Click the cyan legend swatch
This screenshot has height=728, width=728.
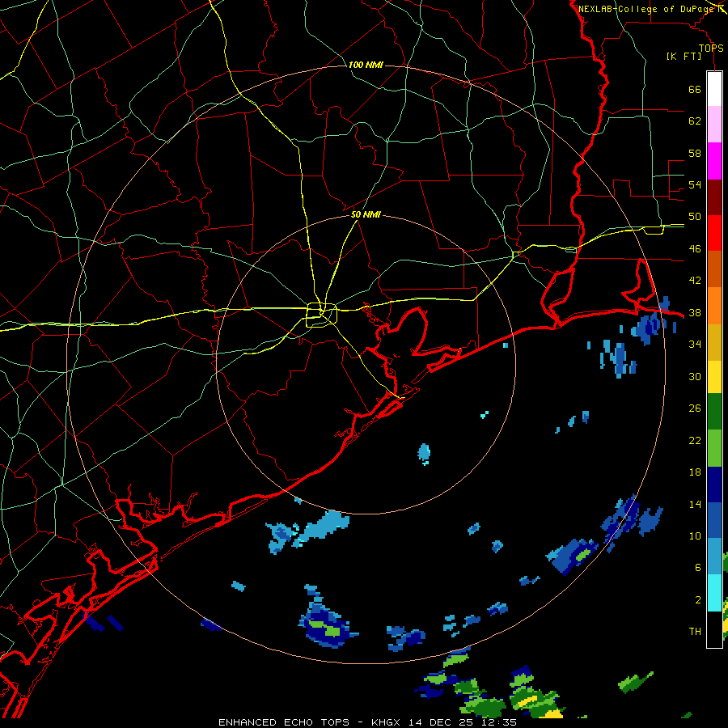click(714, 592)
